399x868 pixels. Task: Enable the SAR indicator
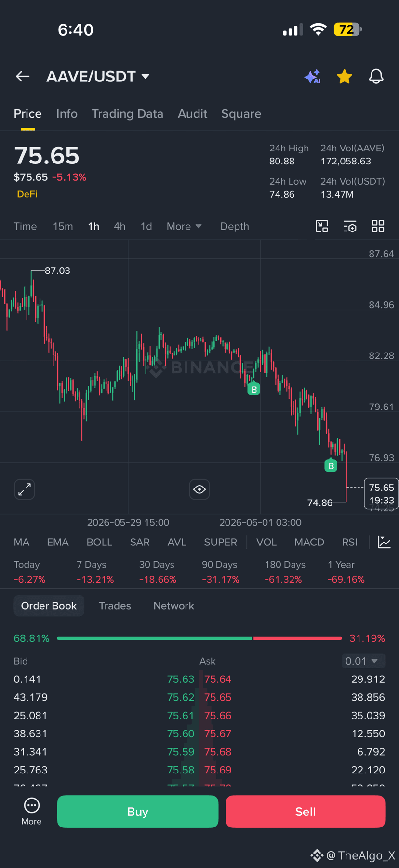point(140,542)
